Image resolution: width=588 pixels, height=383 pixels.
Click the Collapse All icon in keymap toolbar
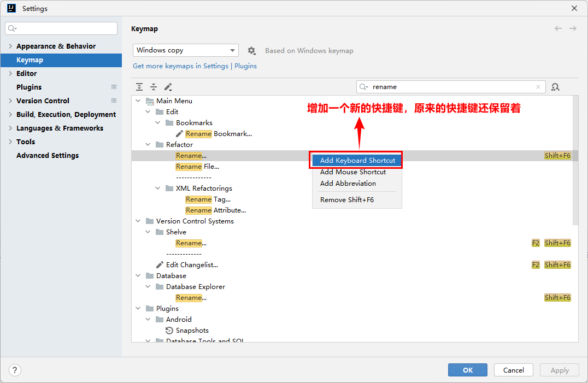coord(154,87)
